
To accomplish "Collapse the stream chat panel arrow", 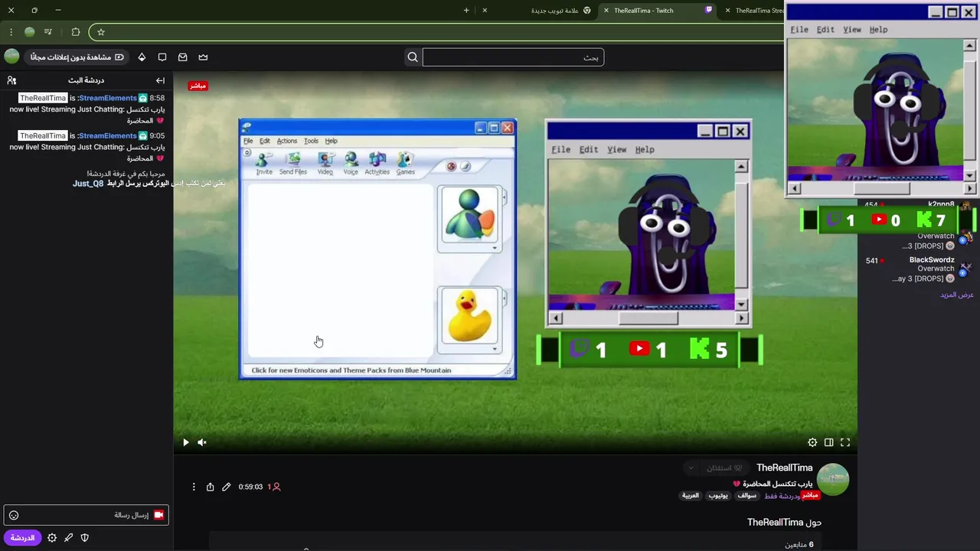I will tap(160, 80).
